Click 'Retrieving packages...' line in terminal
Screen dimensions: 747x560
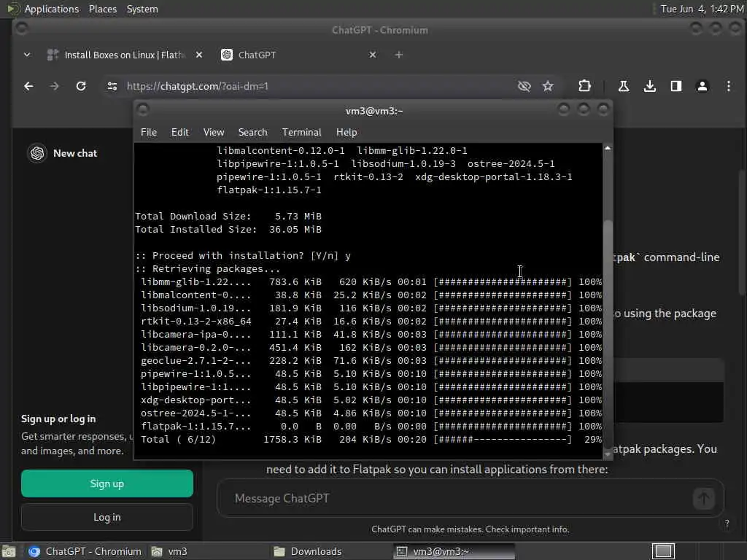[208, 268]
